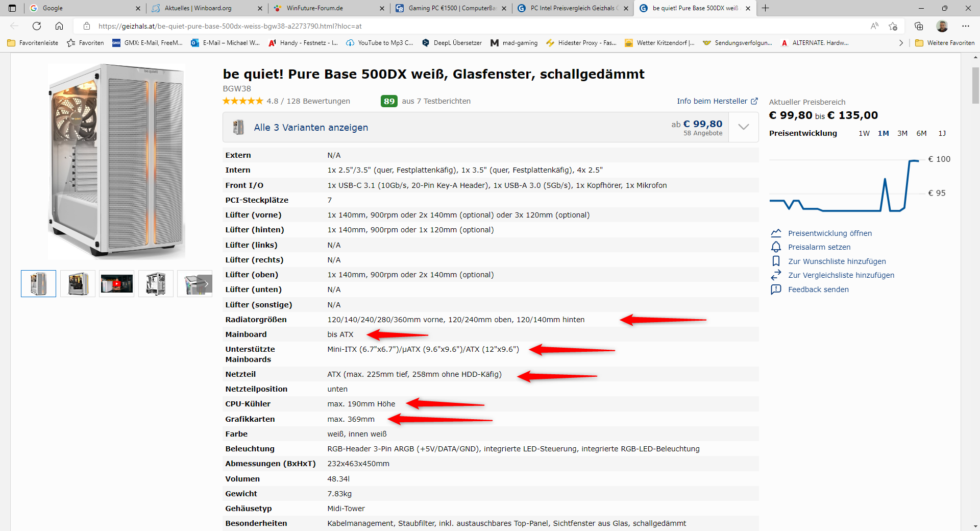Image resolution: width=980 pixels, height=531 pixels.
Task: Open Hidester Proxy bookmark
Action: tap(581, 43)
